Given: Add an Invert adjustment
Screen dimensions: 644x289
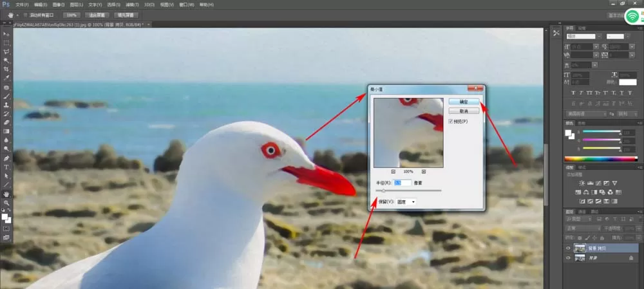Looking at the screenshot, I should coord(582,201).
